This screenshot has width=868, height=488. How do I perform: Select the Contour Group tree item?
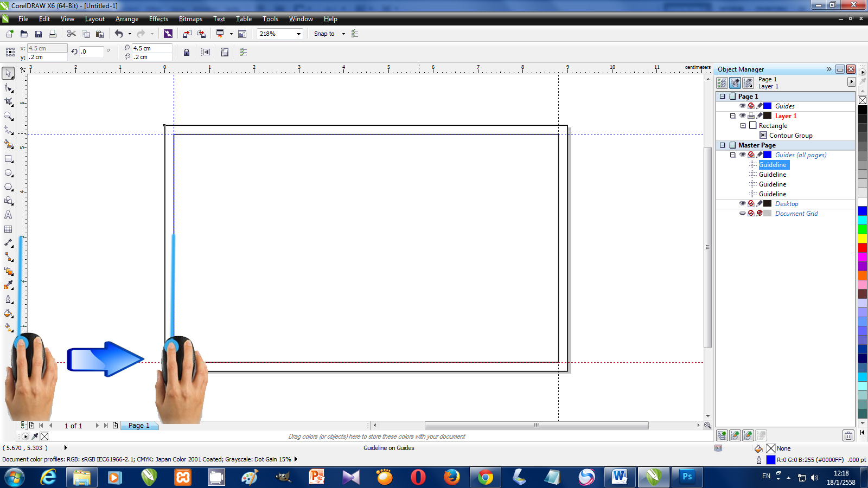[x=790, y=136]
